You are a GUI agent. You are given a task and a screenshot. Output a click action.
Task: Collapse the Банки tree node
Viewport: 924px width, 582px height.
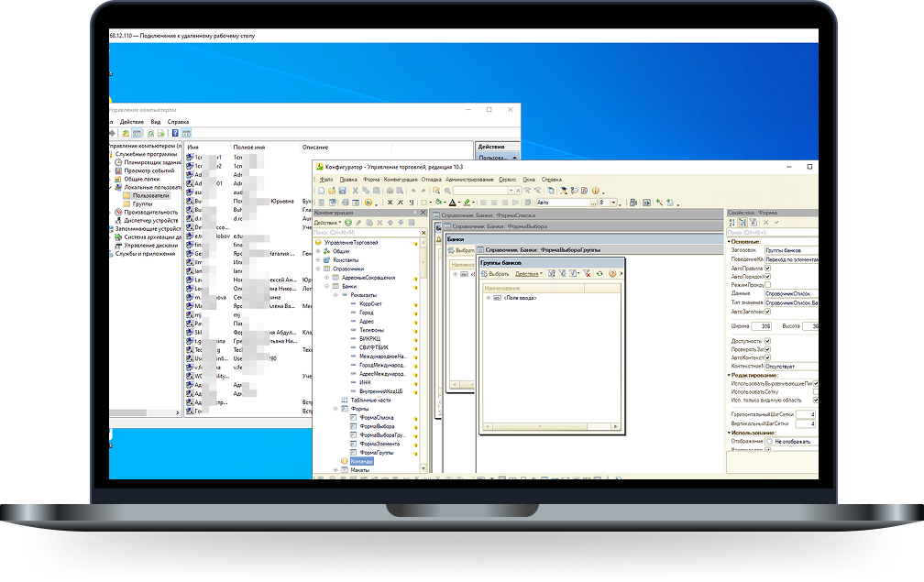[327, 286]
